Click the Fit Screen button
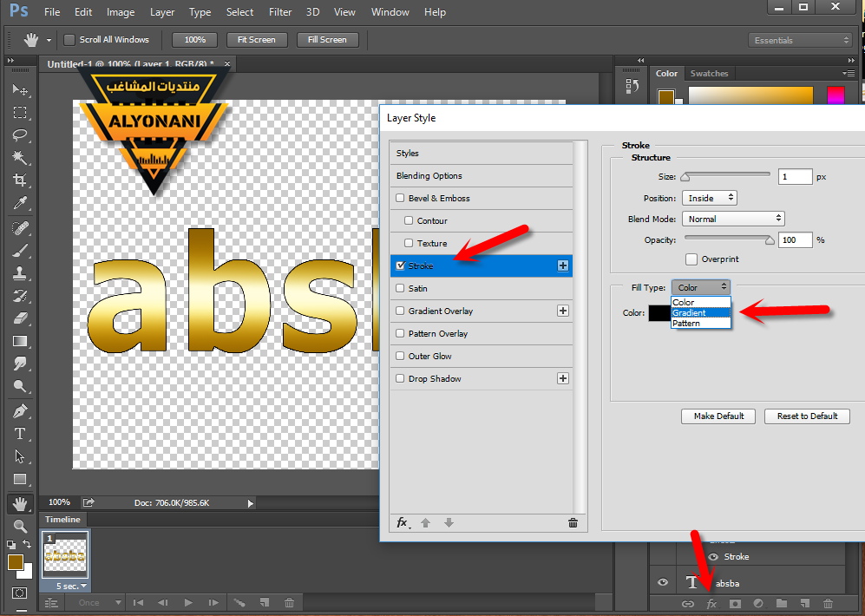The image size is (865, 616). click(x=256, y=40)
